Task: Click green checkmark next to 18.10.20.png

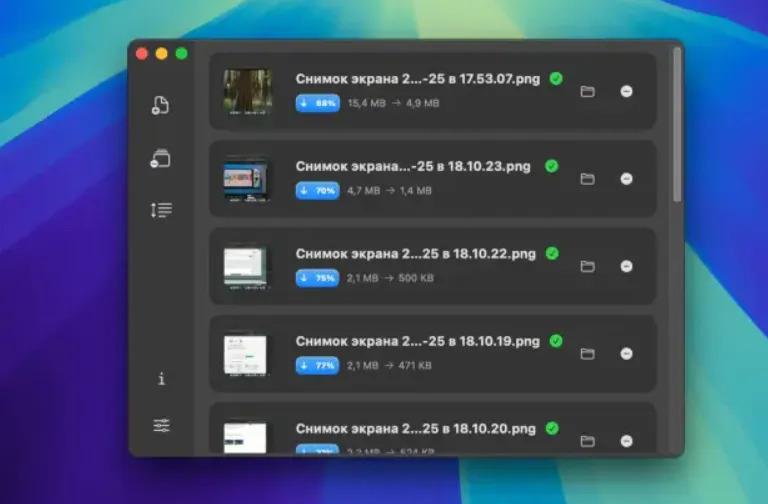Action: (552, 428)
